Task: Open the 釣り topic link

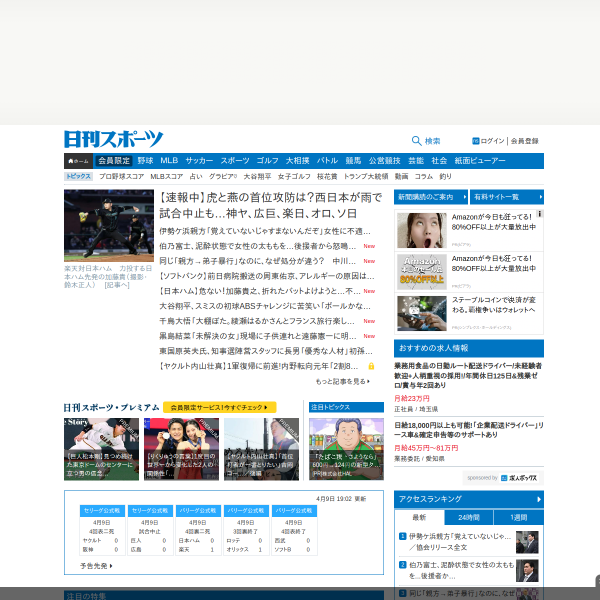Action: tap(445, 176)
